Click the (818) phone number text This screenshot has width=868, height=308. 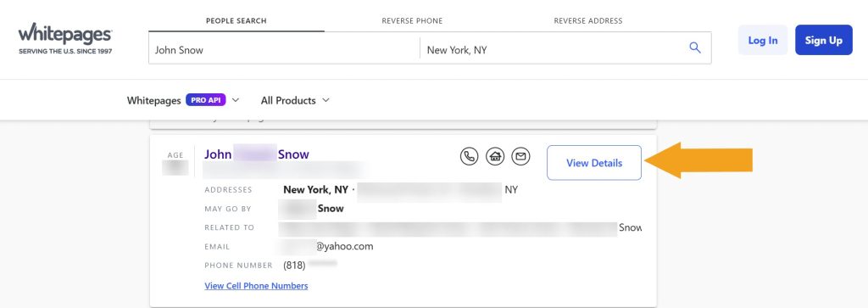coord(294,266)
